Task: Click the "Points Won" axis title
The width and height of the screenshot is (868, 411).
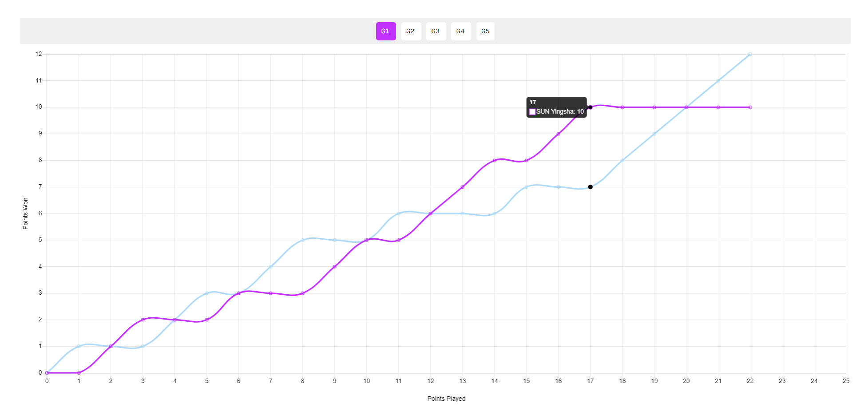Action: (x=25, y=213)
